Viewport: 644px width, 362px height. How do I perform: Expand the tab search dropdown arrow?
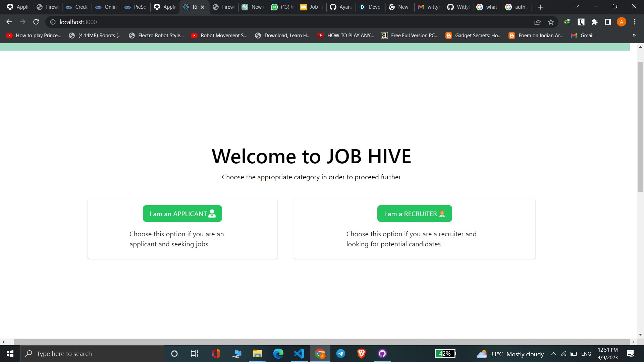pyautogui.click(x=577, y=6)
